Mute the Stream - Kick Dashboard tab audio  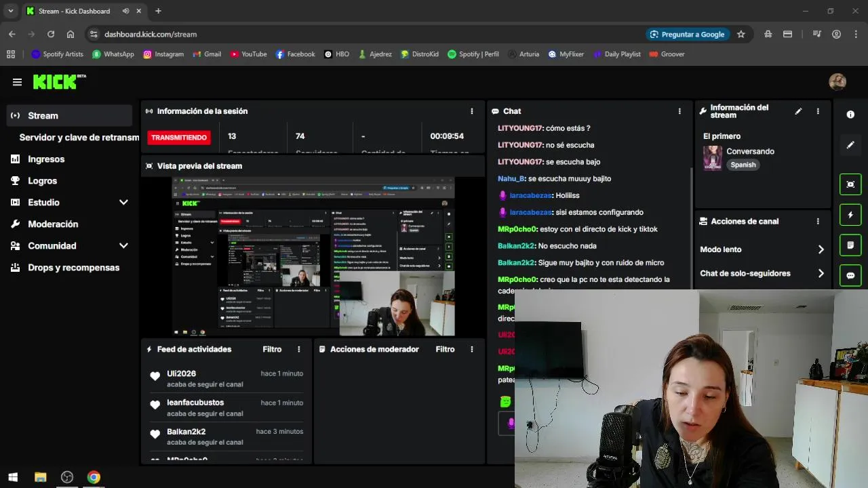pyautogui.click(x=126, y=11)
